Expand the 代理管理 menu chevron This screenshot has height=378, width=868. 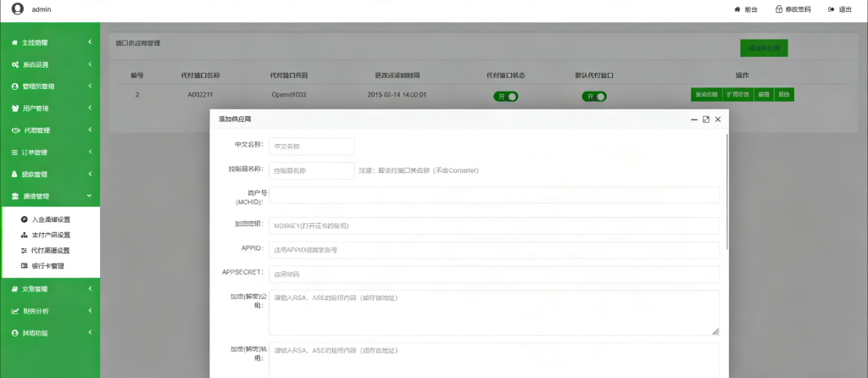pos(90,130)
